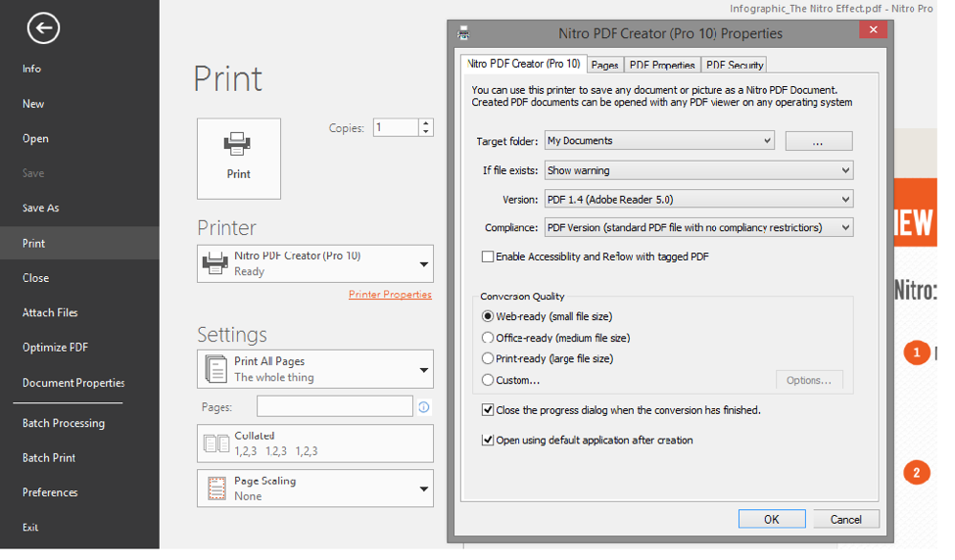Image resolution: width=955 pixels, height=560 pixels.
Task: Click the Page Scaling icon
Action: 216,489
